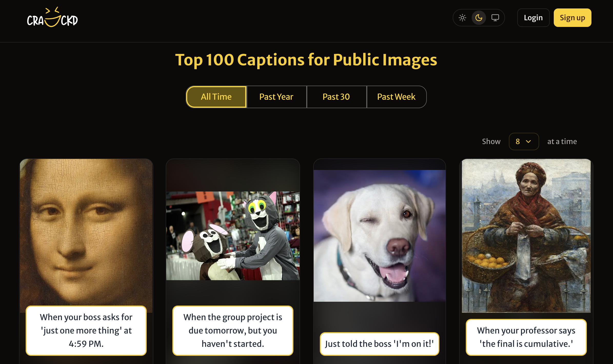The height and width of the screenshot is (364, 613).
Task: Select the All Time tab
Action: 216,97
